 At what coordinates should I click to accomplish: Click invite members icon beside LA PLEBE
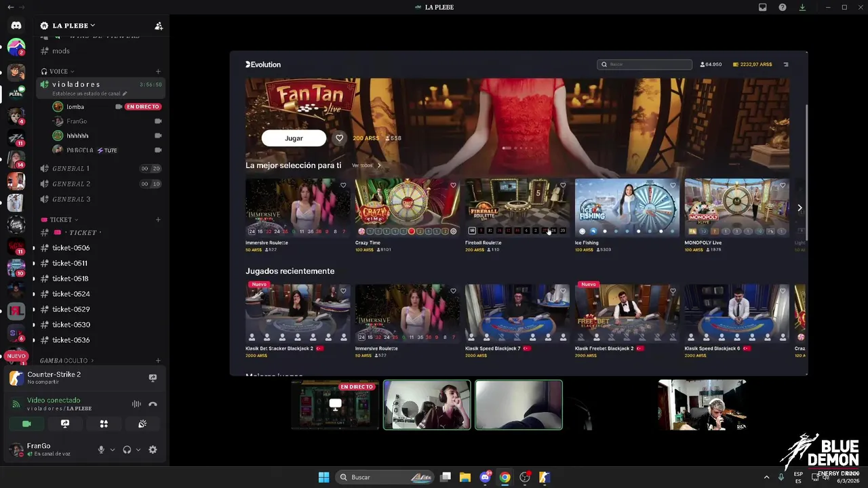(159, 26)
